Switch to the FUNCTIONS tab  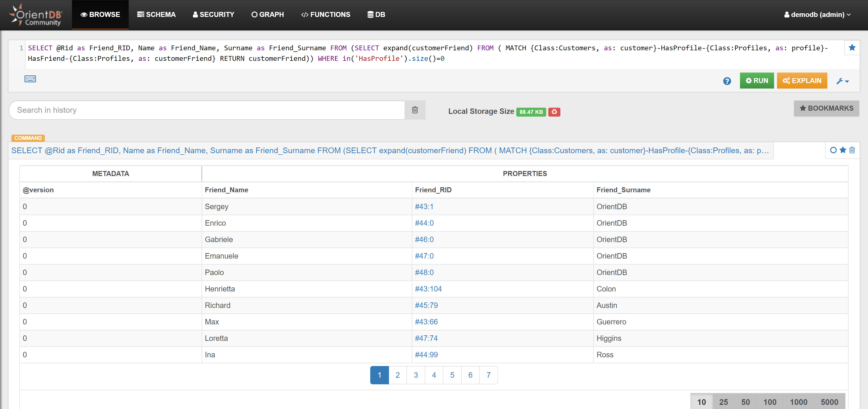(325, 14)
